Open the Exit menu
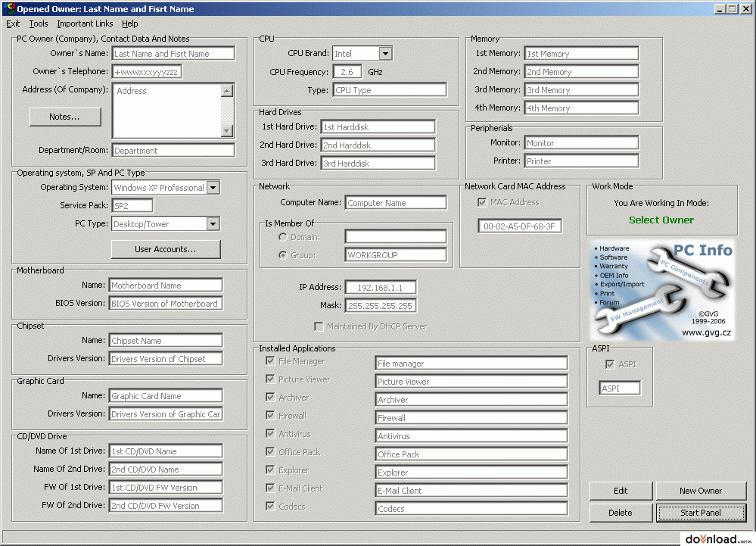The height and width of the screenshot is (546, 756). coord(13,23)
